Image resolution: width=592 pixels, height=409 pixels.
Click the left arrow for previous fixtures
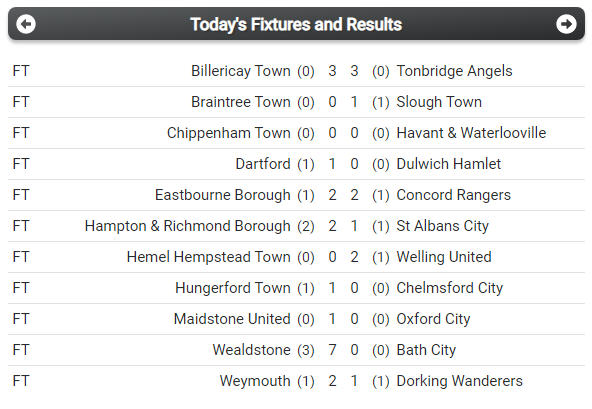point(26,24)
